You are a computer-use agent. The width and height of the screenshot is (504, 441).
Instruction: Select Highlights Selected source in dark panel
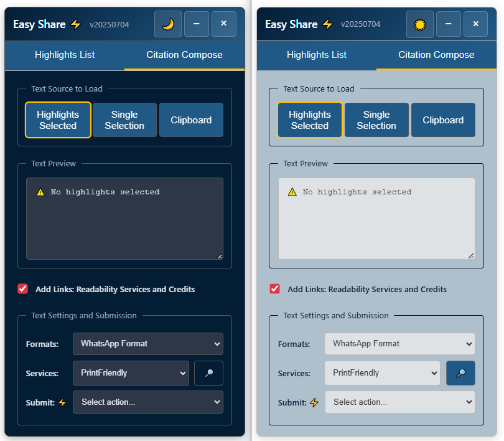(58, 120)
